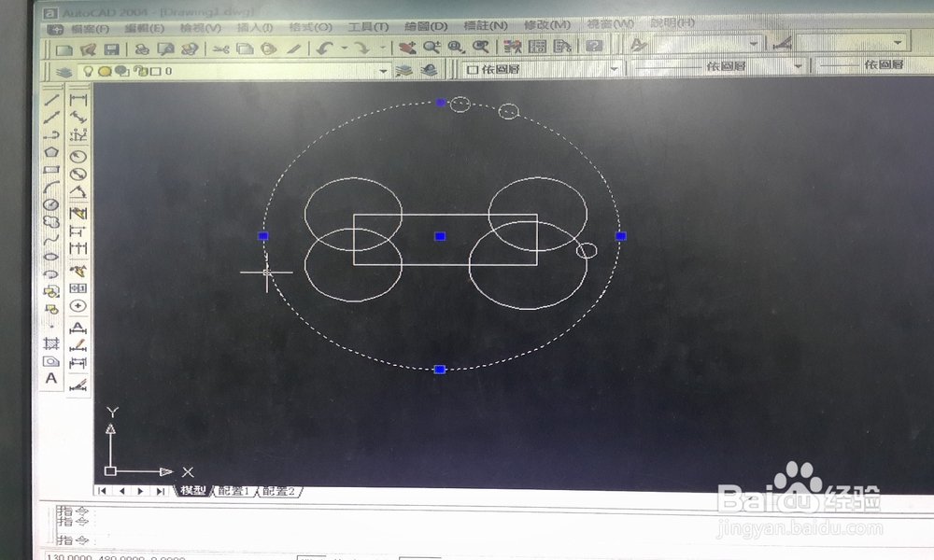Click the Pan realtime icon

click(x=408, y=47)
